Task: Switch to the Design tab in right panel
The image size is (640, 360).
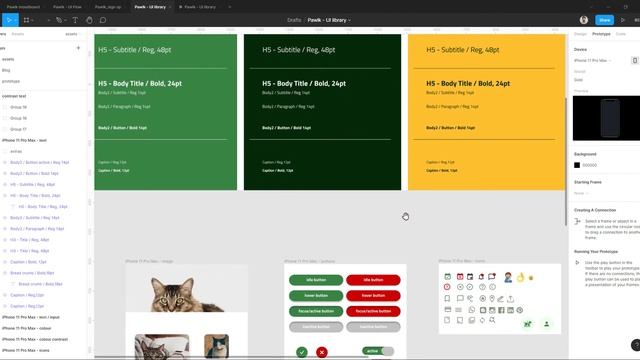Action: point(580,34)
